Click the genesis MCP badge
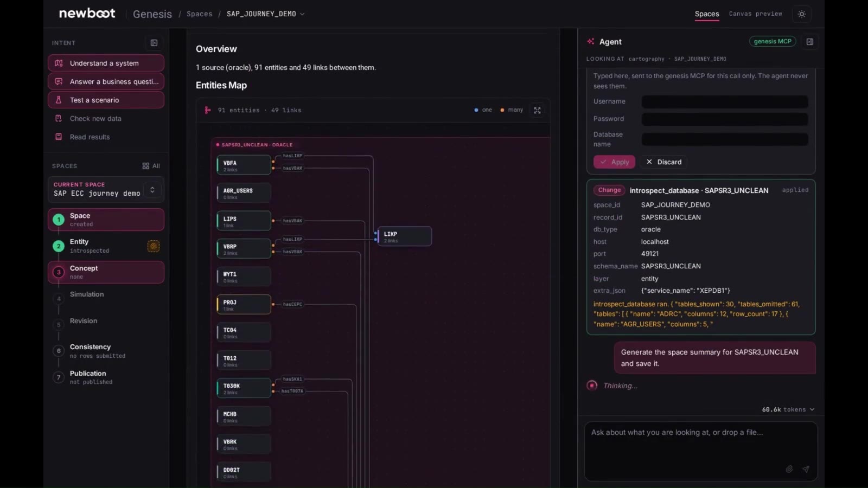This screenshot has height=488, width=868. (773, 42)
